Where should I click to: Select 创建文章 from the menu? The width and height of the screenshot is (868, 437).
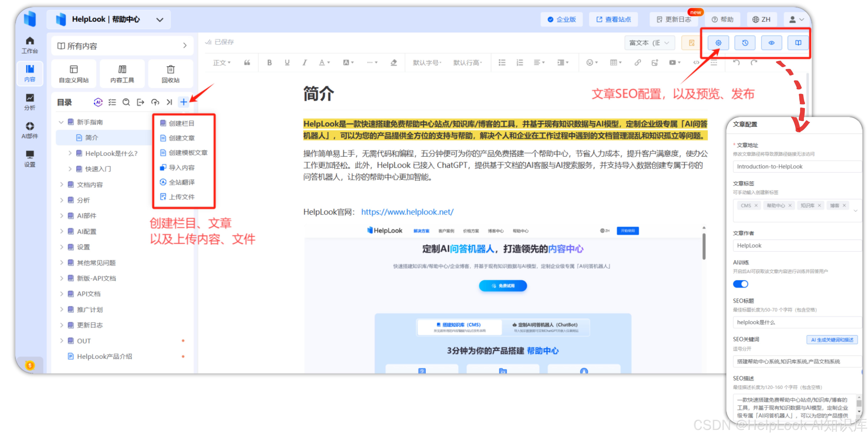coord(182,138)
